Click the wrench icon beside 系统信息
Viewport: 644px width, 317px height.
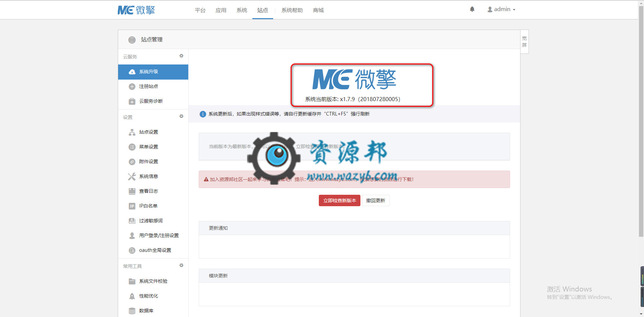point(132,177)
